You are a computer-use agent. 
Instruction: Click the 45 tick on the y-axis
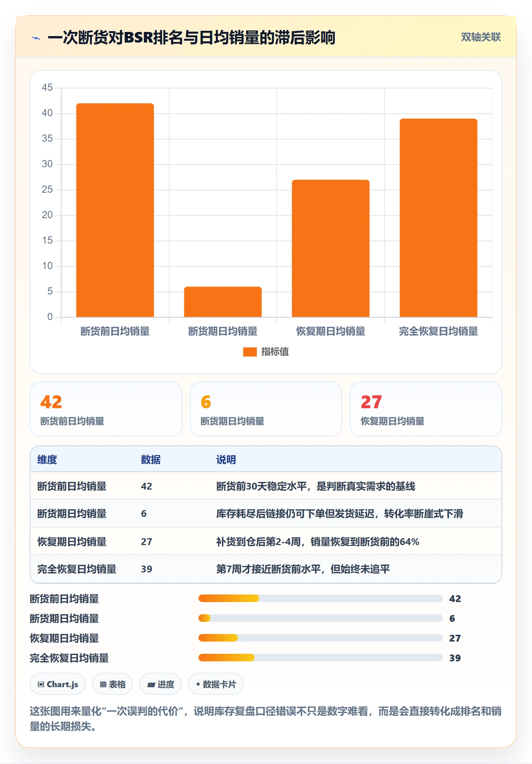coord(47,87)
